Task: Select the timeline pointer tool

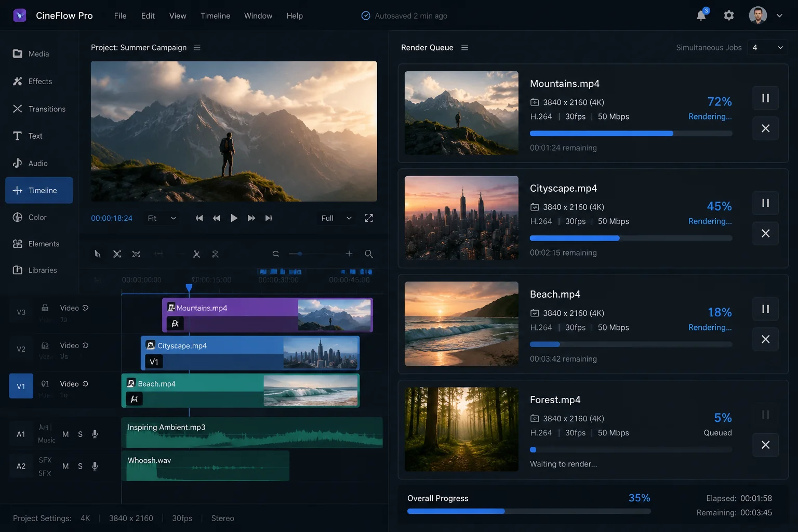Action: 98,254
